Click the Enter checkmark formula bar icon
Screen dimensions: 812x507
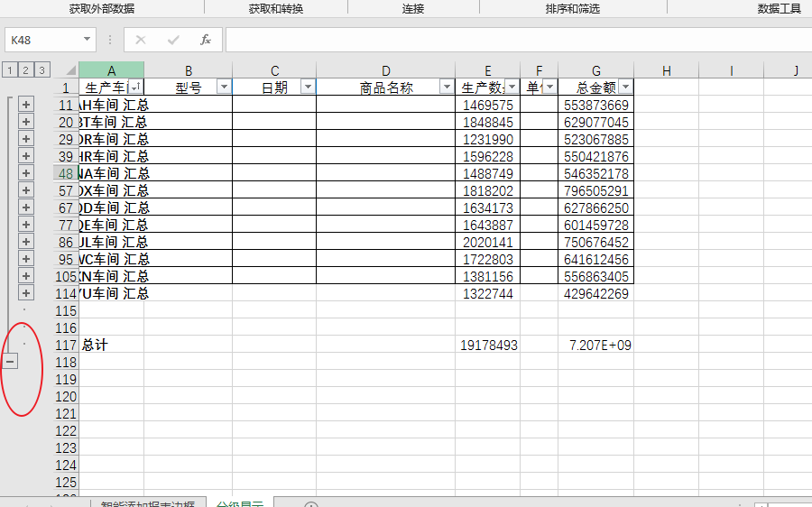(173, 40)
